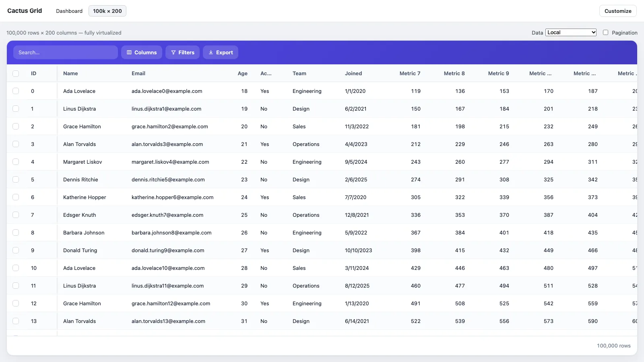The image size is (644, 362).
Task: Click the joined date 2/6/2025
Action: tap(356, 180)
